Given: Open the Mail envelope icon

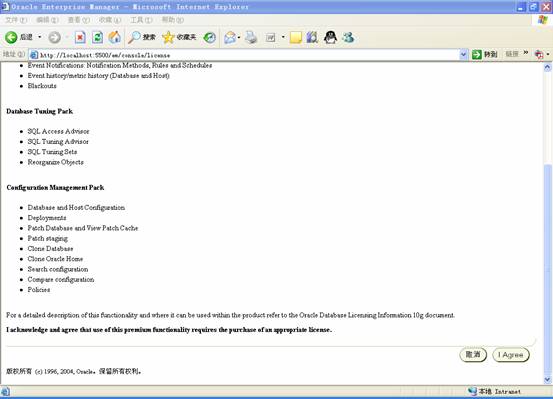Looking at the screenshot, I should [x=230, y=37].
